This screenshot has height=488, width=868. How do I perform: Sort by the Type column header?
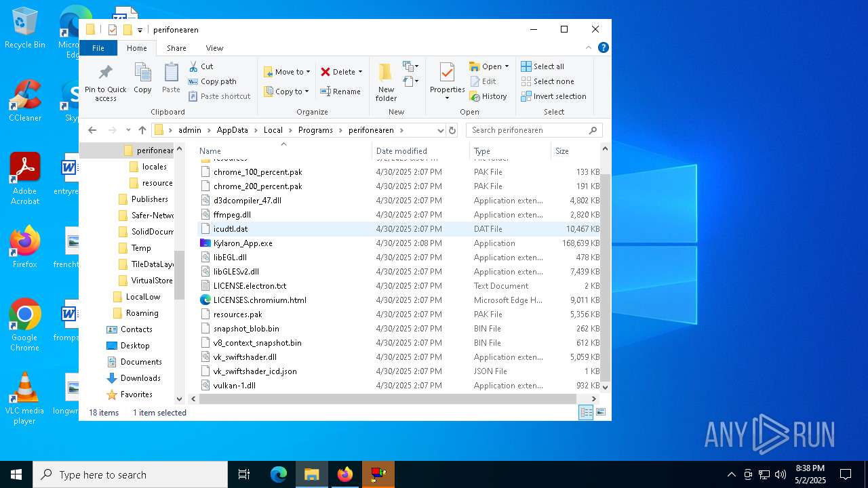[x=509, y=151]
